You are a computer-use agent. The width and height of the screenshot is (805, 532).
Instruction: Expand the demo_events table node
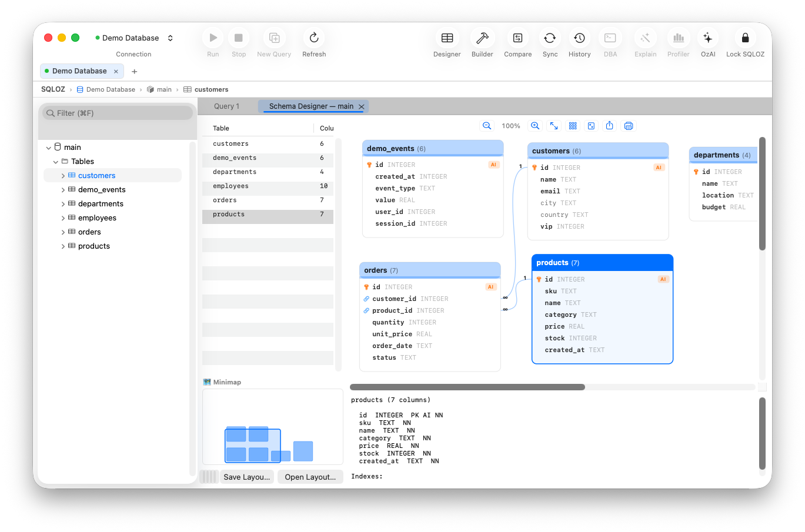[x=64, y=190]
